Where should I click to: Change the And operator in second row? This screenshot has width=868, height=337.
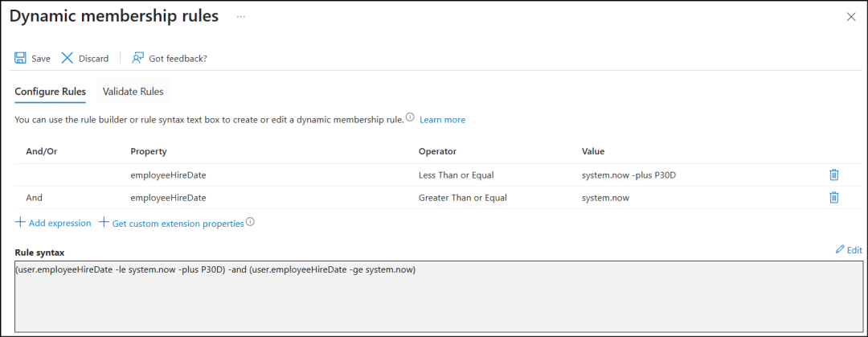coord(35,197)
